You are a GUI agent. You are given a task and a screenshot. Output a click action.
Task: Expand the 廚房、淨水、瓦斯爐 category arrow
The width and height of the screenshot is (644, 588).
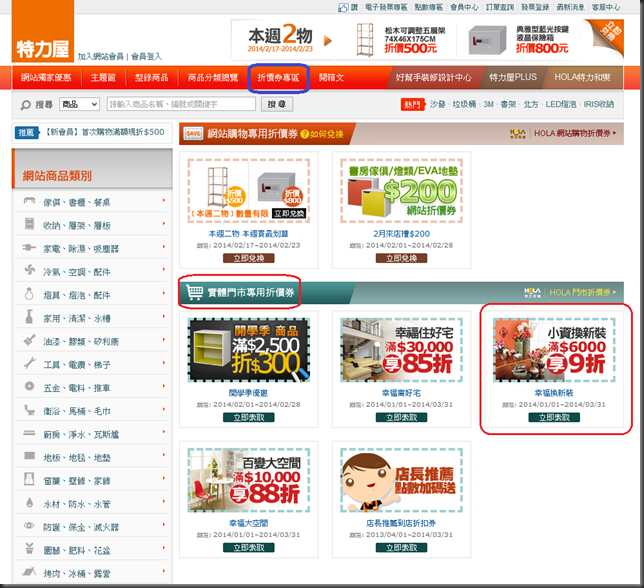(x=163, y=432)
